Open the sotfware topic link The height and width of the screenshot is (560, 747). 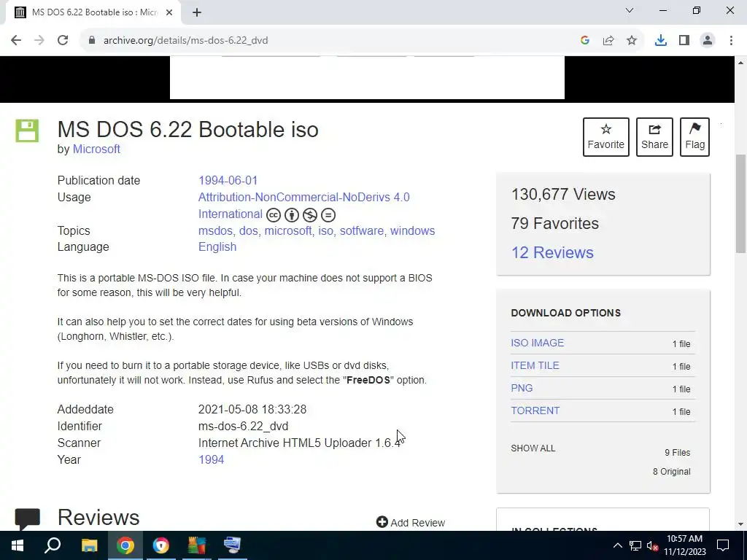click(x=362, y=230)
